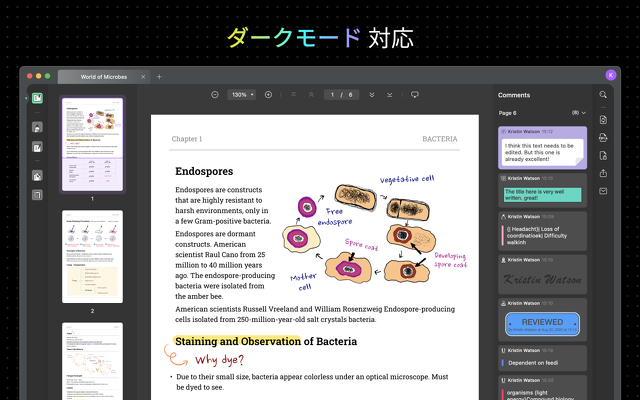Select page 2 thumbnail
Viewport: 640px width, 400px height.
point(92,257)
